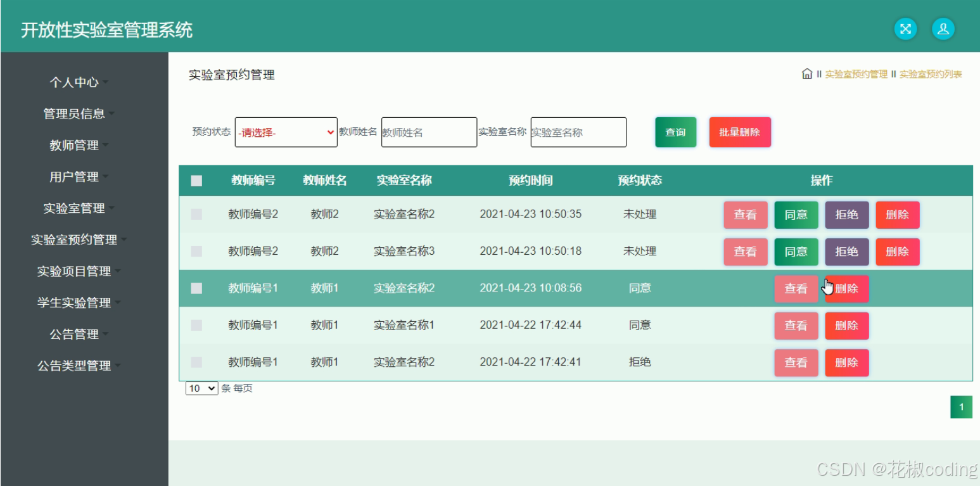Click the 预约状态 column header

(x=640, y=181)
